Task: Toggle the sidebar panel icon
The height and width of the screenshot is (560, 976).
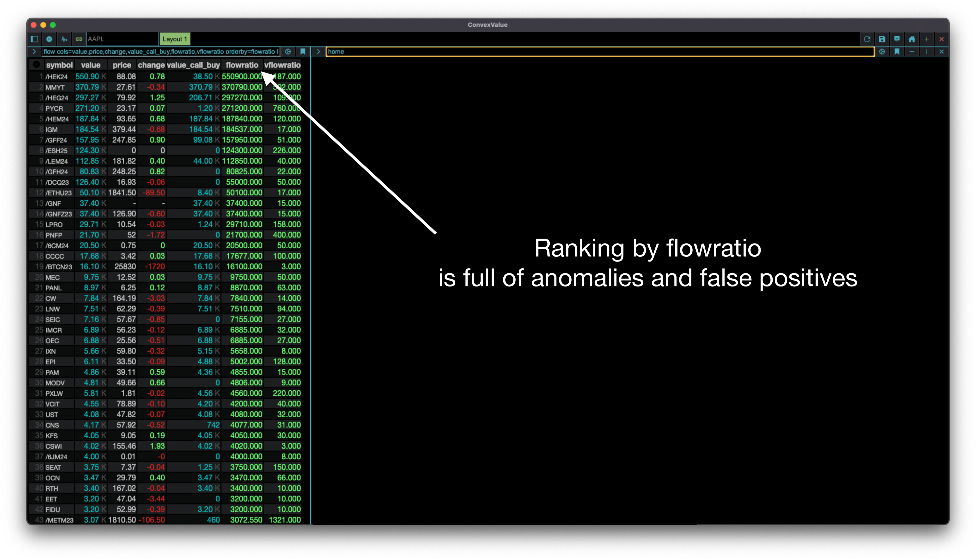Action: 34,39
